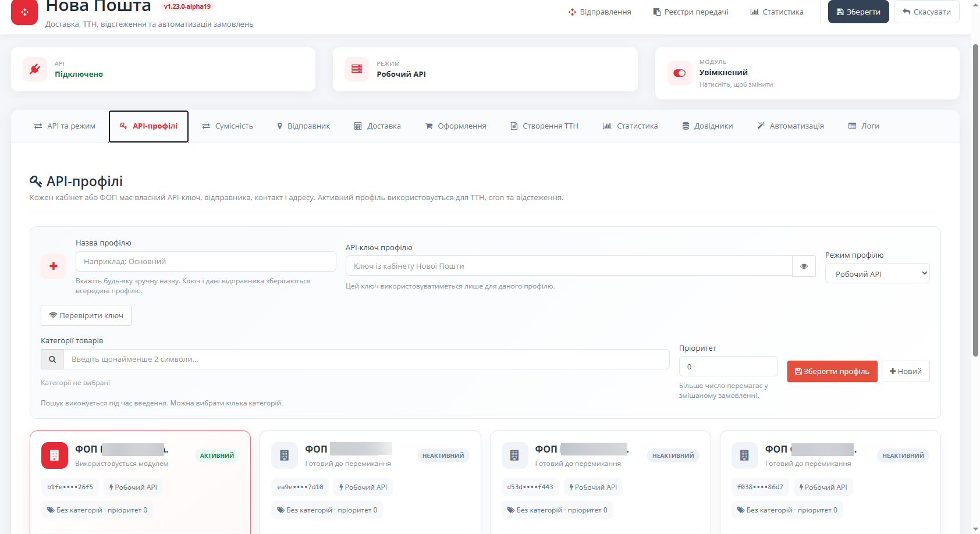Click Робочий API chip in b1fe card

coord(133,487)
